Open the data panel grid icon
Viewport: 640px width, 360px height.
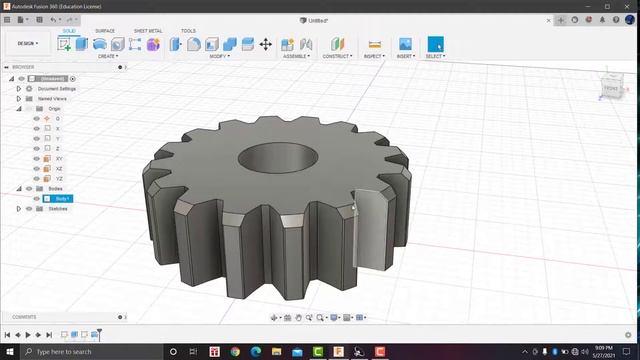click(7, 20)
